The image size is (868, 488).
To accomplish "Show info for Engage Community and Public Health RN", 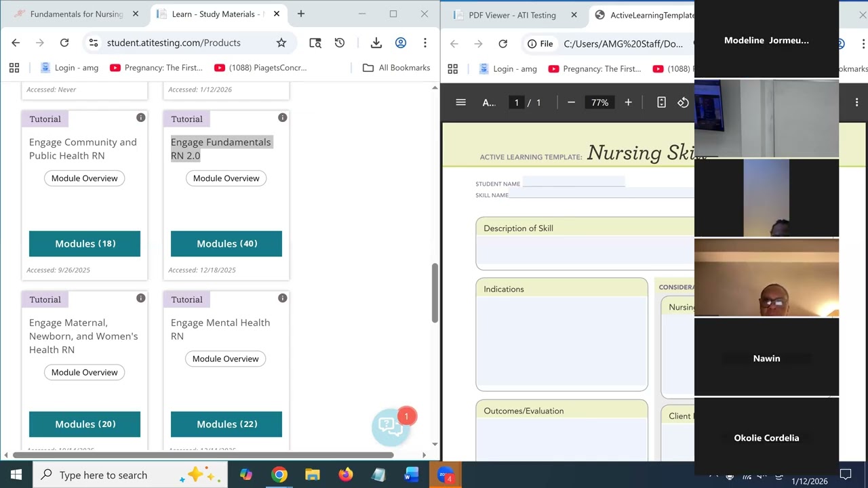I will point(141,117).
